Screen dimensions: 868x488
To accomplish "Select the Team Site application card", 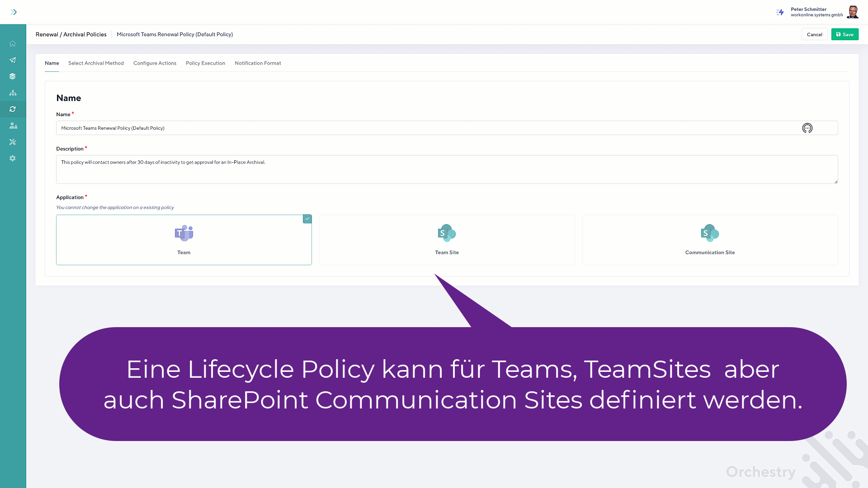I will [447, 240].
